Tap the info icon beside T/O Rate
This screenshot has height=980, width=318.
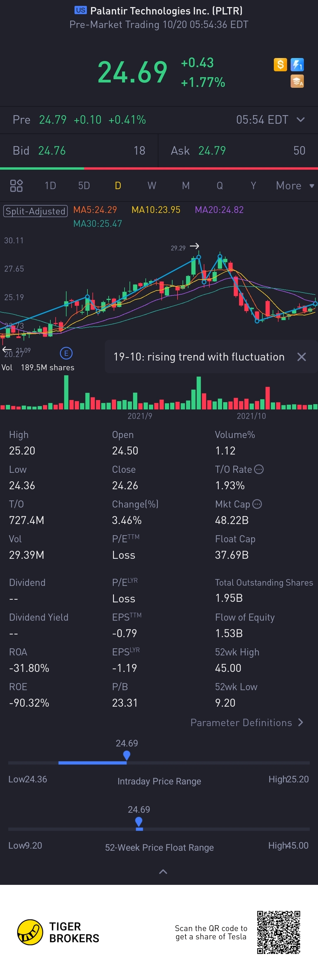pos(259,469)
